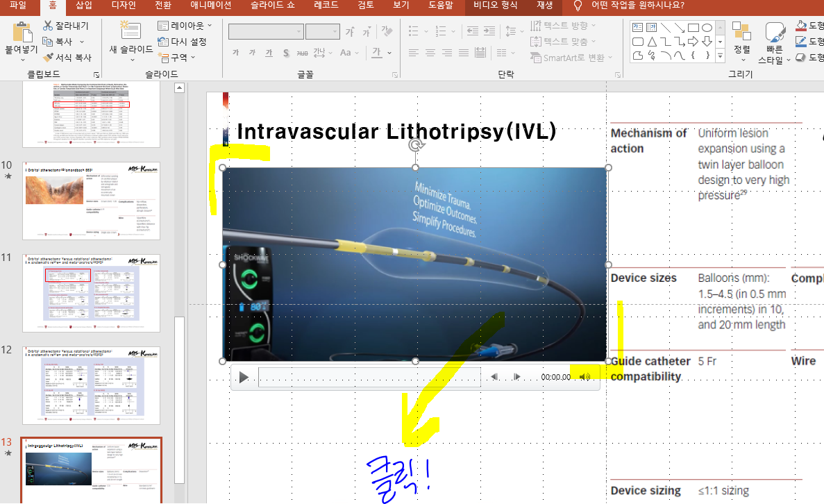Expand the shapes gallery More arrow
The height and width of the screenshot is (504, 824).
pos(720,55)
